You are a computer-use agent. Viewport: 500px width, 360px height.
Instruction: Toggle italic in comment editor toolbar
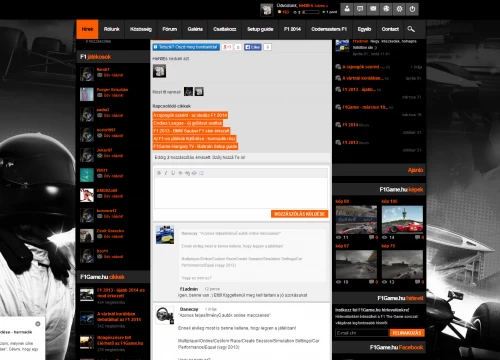tap(166, 173)
